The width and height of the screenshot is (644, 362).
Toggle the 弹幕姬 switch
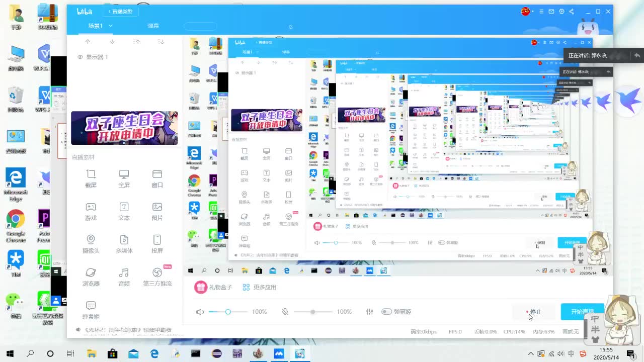tap(386, 312)
